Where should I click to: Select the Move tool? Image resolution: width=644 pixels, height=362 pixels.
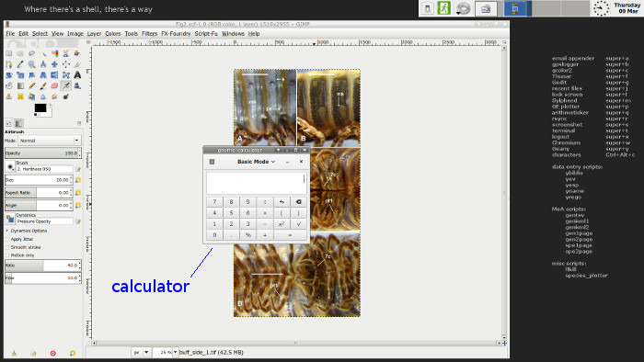[54, 64]
